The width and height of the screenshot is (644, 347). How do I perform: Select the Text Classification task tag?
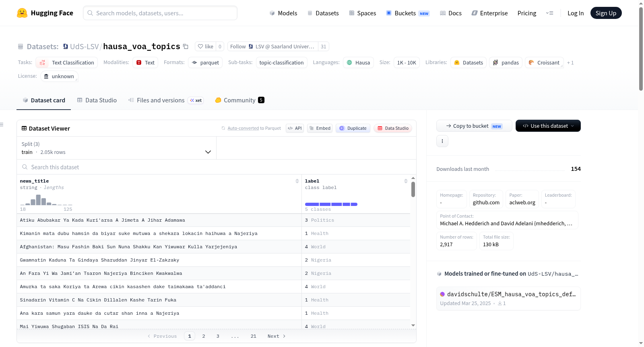tap(67, 62)
